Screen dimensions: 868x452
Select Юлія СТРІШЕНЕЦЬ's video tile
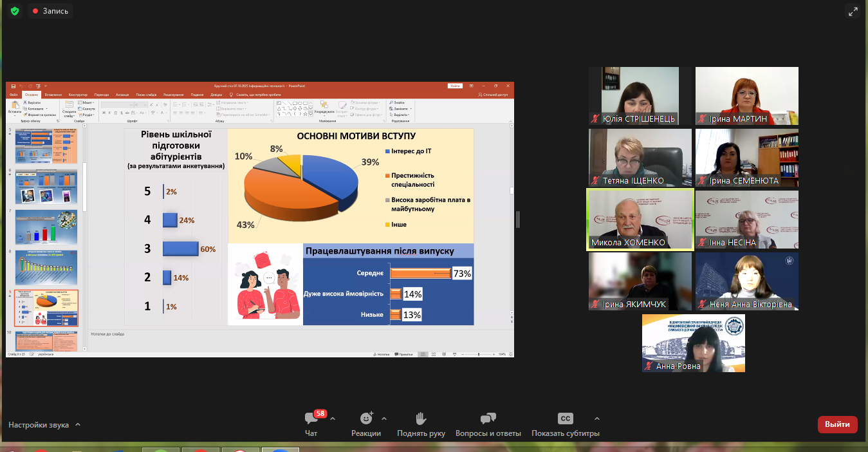[x=640, y=95]
